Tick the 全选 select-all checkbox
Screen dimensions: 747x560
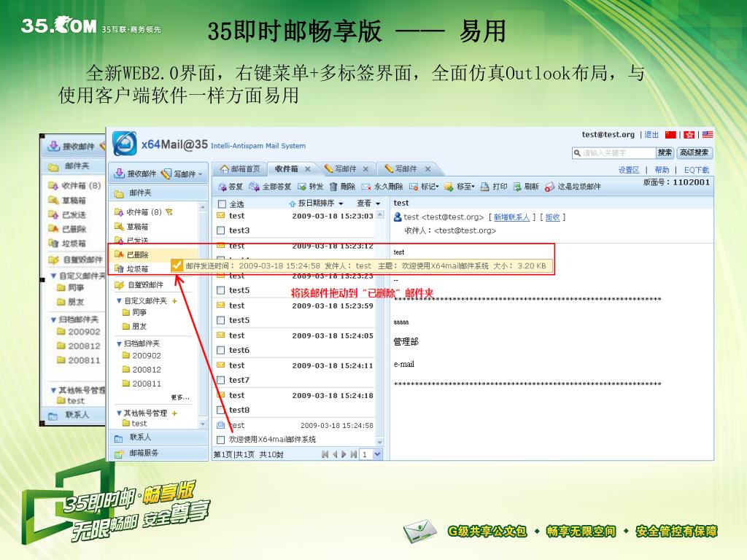(222, 204)
